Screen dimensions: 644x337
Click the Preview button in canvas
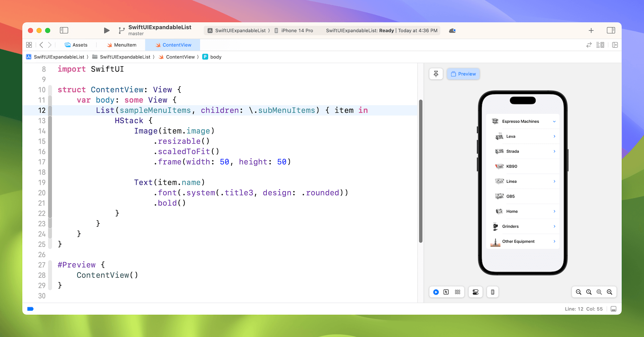pyautogui.click(x=463, y=74)
